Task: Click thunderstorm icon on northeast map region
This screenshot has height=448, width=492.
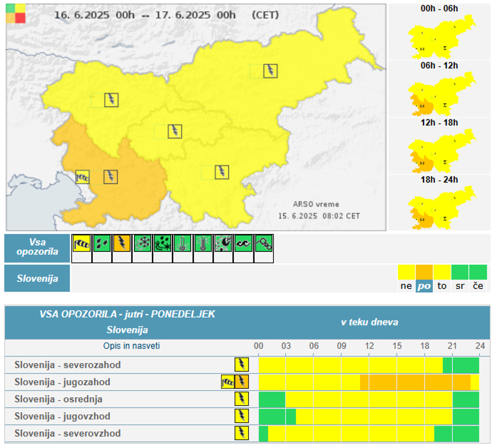Action: (x=270, y=71)
